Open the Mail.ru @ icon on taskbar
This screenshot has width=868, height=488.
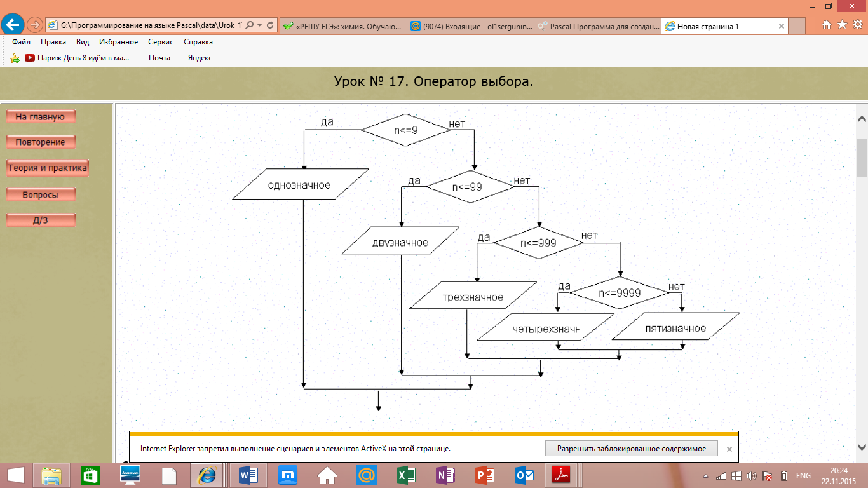coord(366,475)
